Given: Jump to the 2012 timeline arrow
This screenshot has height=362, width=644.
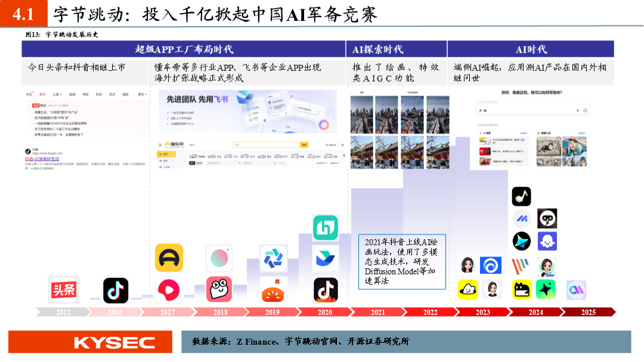Looking at the screenshot, I should click(63, 313).
